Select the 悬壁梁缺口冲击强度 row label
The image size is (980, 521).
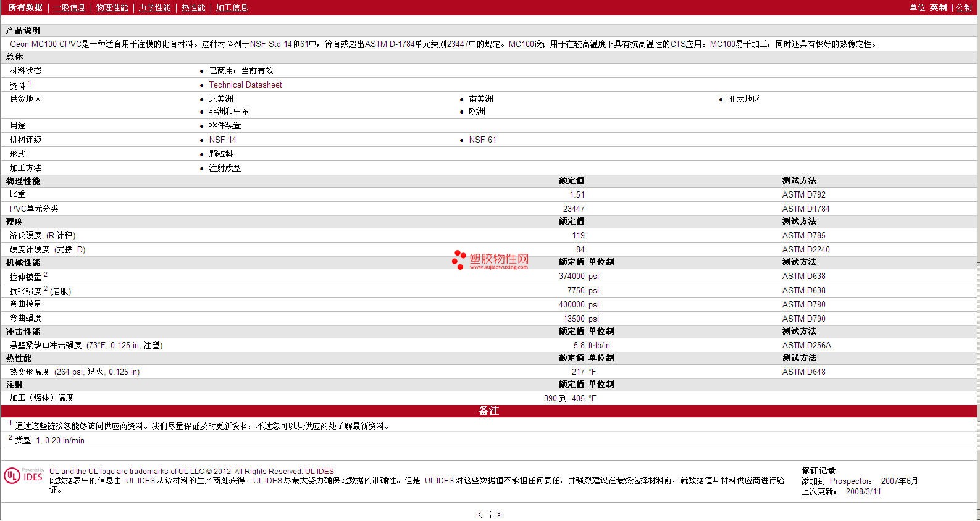[86, 346]
